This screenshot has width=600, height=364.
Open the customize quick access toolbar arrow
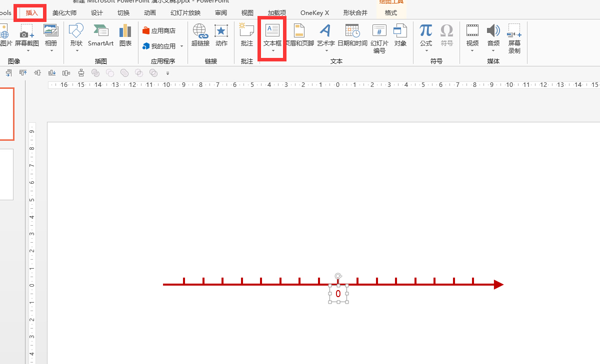point(167,73)
